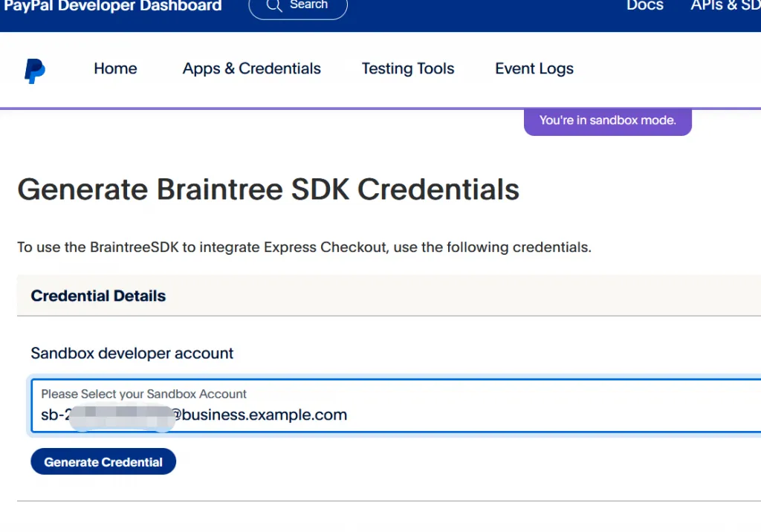Viewport: 761px width, 532px height.
Task: Open the Testing Tools tab
Action: pyautogui.click(x=408, y=69)
